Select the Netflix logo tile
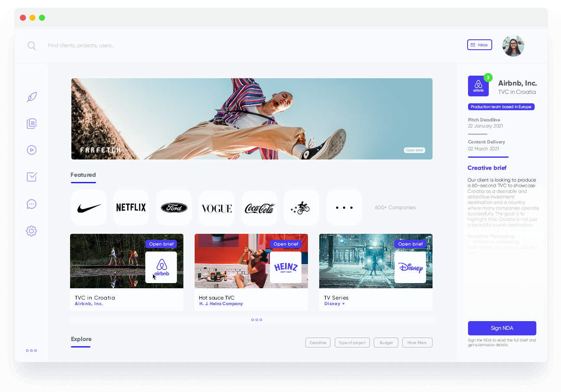This screenshot has height=392, width=561. [131, 207]
